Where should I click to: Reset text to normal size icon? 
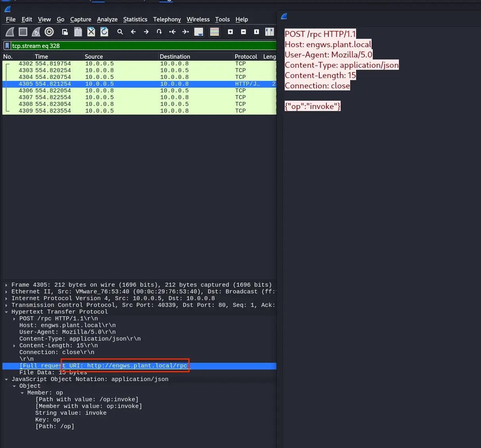257,32
